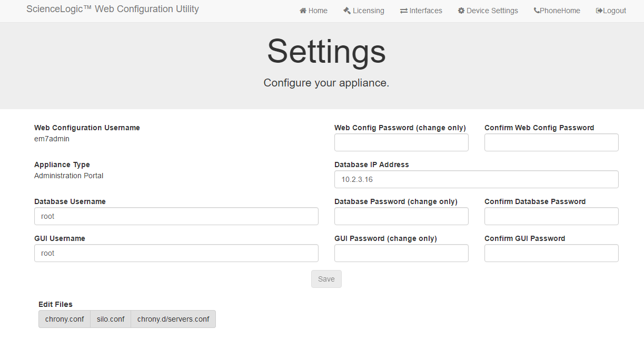This screenshot has width=644, height=338.
Task: Select the Licensing wrench icon
Action: pos(346,11)
